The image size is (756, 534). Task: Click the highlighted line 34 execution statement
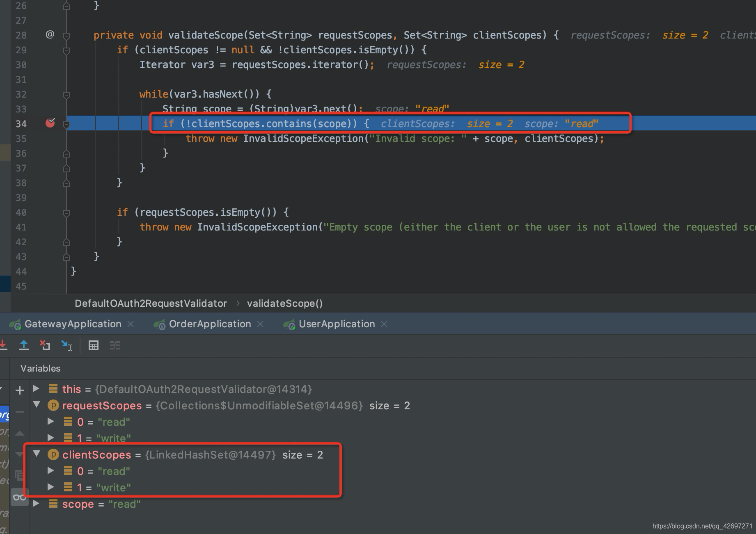coord(266,123)
